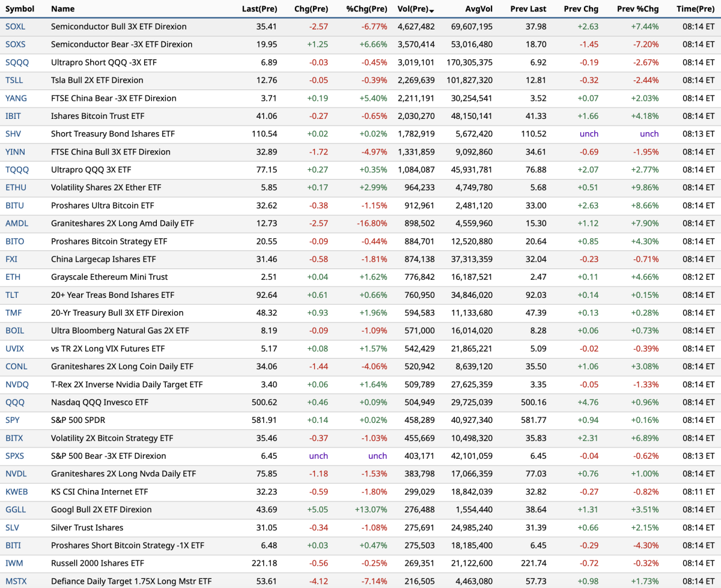
Task: Sort table by Symbol column header
Action: (20, 9)
